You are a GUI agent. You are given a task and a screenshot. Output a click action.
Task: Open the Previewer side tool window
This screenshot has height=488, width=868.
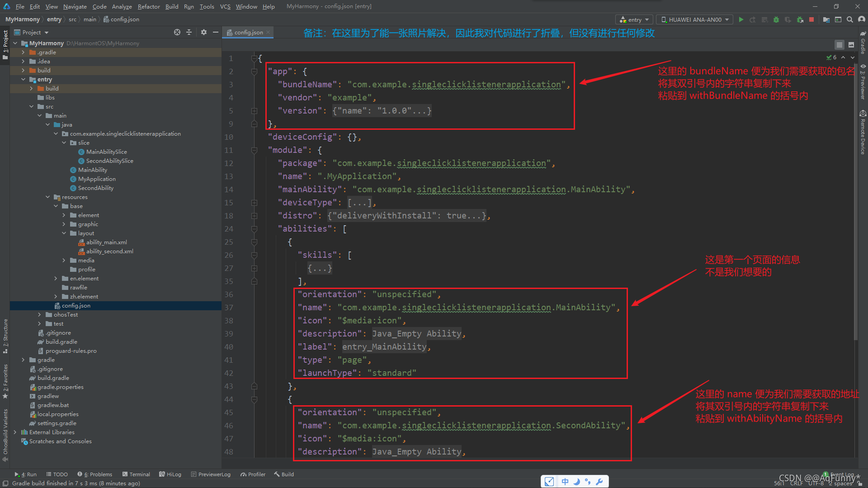[863, 82]
